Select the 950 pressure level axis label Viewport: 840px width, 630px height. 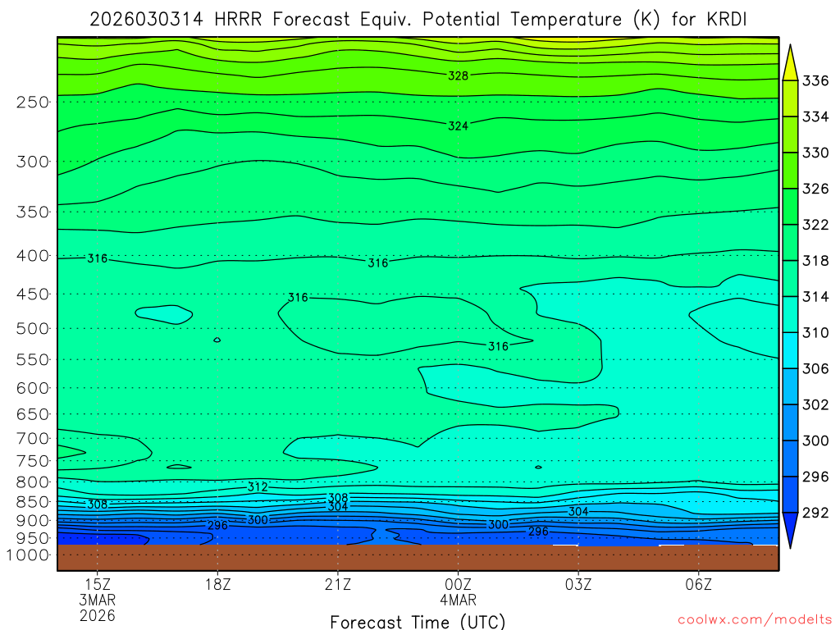click(x=33, y=538)
